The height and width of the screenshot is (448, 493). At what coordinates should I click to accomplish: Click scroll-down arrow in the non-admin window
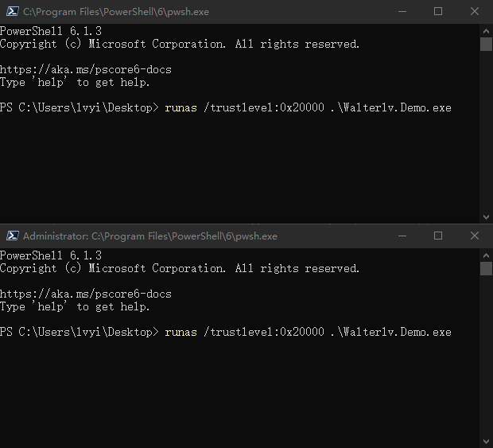tap(486, 217)
